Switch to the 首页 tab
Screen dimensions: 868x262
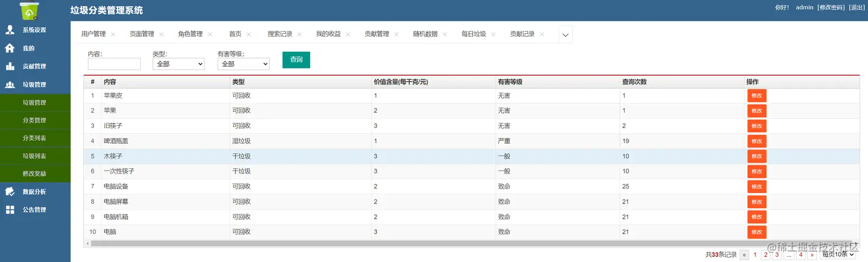coord(235,34)
